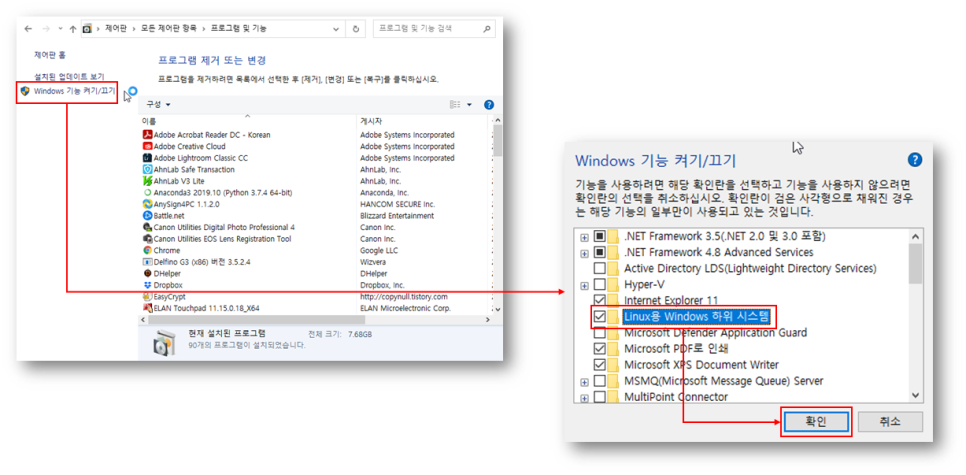Image resolution: width=966 pixels, height=475 pixels.
Task: Select 모든 제어판 항목 breadcrumb
Action: click(x=167, y=29)
